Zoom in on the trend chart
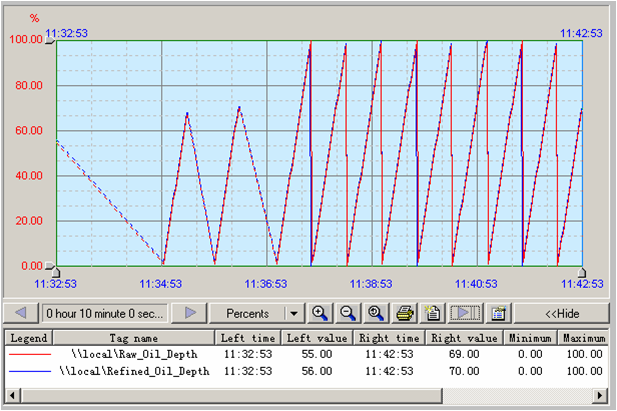The image size is (617, 411). tap(320, 313)
